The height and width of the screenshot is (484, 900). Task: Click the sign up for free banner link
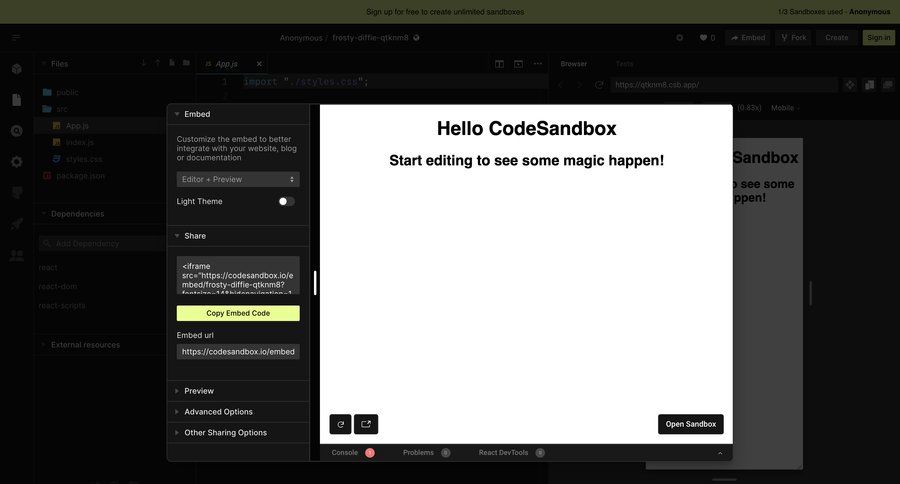point(445,11)
